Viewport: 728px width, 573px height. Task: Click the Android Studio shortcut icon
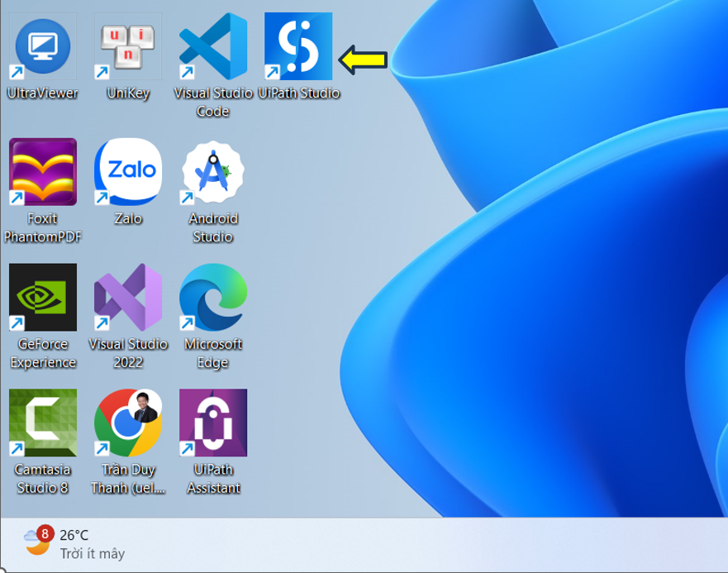pyautogui.click(x=213, y=172)
